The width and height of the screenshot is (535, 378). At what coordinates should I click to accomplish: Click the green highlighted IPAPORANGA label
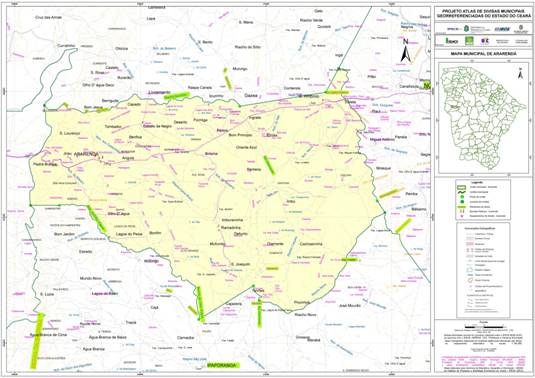click(222, 365)
